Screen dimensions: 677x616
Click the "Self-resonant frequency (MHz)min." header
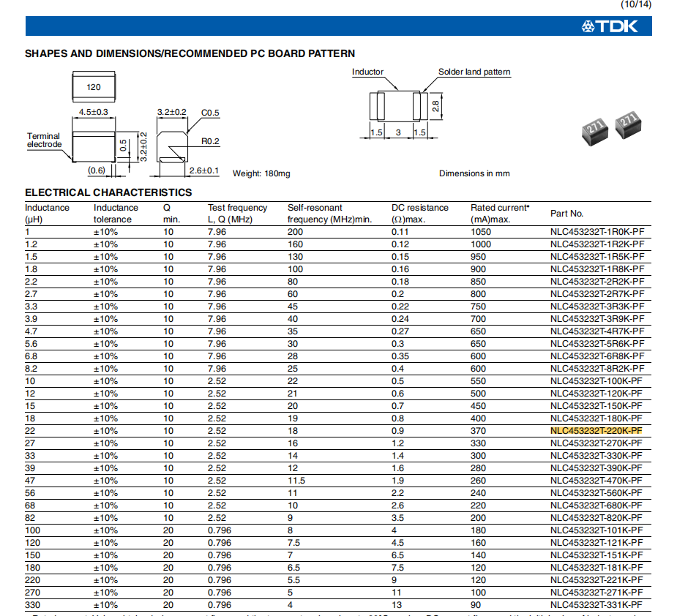[x=330, y=214]
